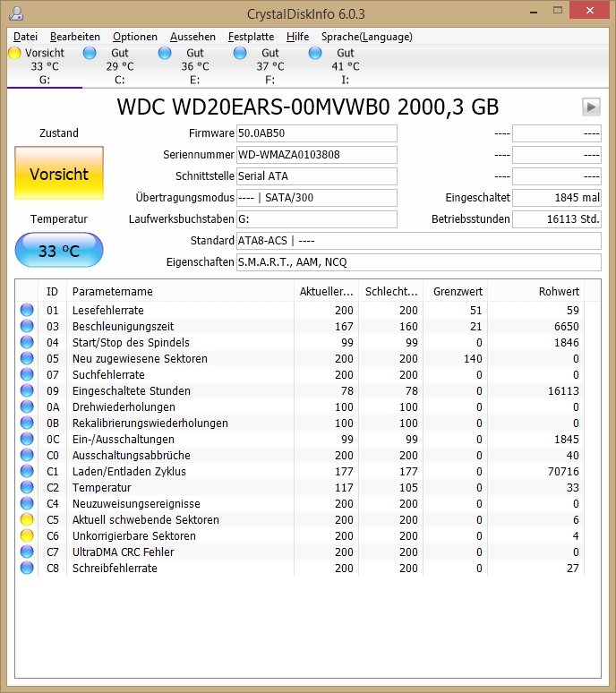616x693 pixels.
Task: Click the blue status orb for drive F:
Action: coord(240,53)
